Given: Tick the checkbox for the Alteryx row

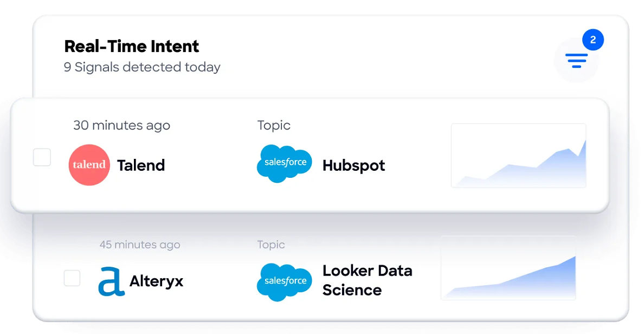Looking at the screenshot, I should click(72, 278).
